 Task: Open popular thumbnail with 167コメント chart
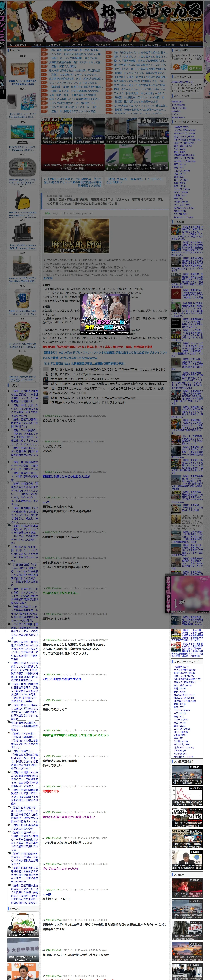pyautogui.click(x=187, y=796)
